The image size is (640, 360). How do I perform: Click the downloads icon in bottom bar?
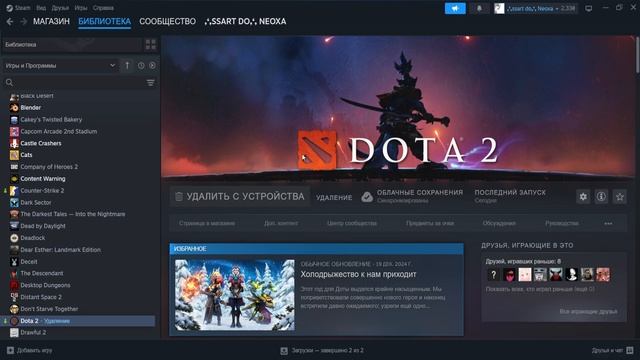point(284,350)
